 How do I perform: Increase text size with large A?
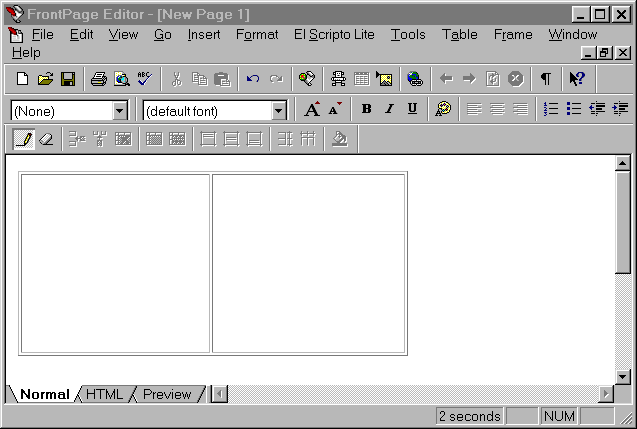tap(312, 109)
